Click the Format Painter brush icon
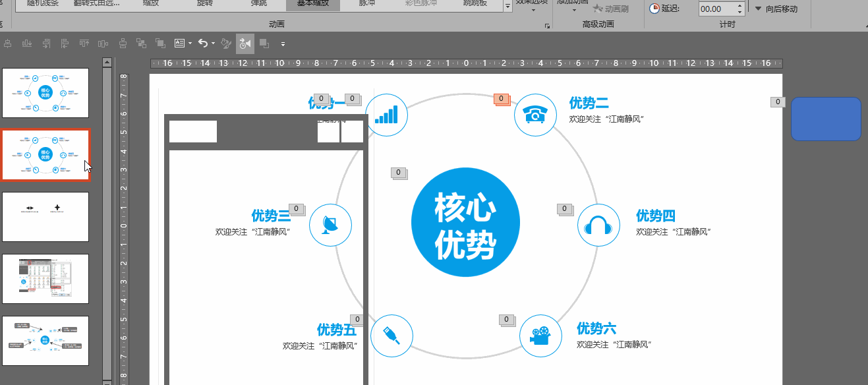 (226, 44)
